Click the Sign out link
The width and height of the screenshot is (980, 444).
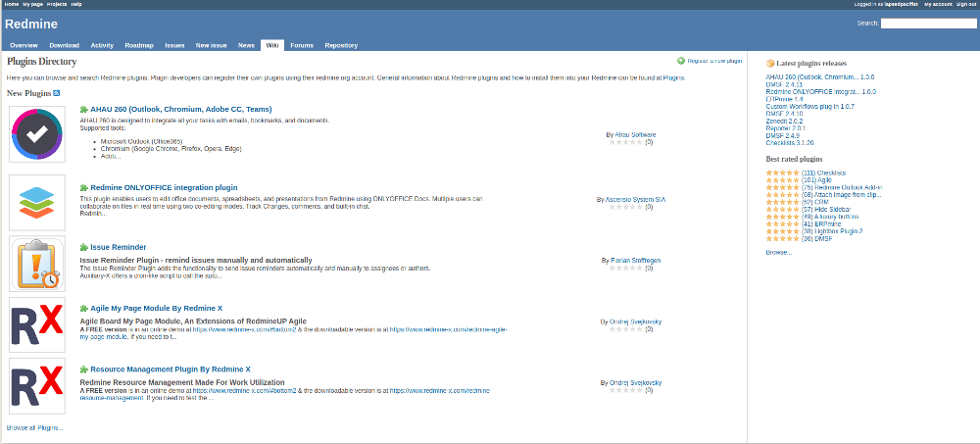(965, 4)
